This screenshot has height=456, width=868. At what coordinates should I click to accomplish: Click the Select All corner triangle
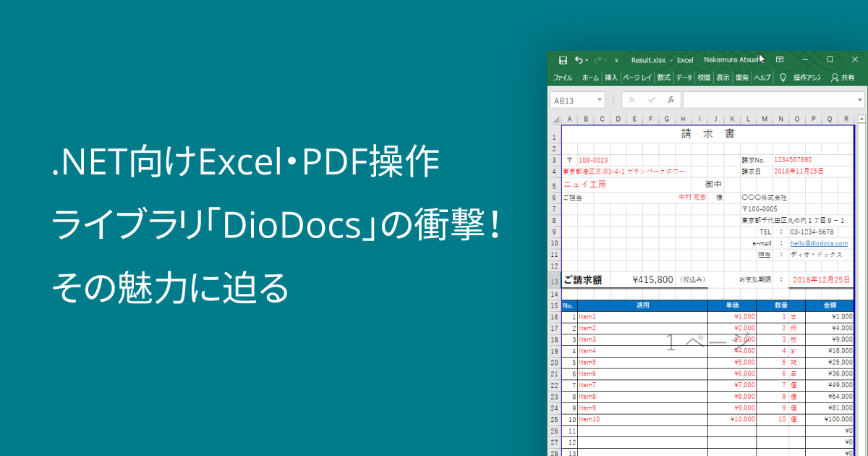point(556,119)
